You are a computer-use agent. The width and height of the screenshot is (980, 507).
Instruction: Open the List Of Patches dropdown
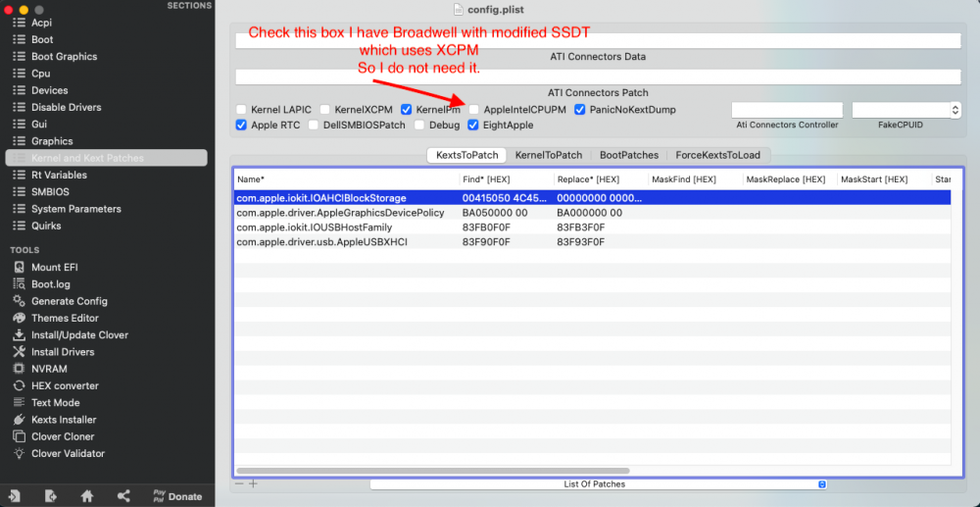coord(599,483)
